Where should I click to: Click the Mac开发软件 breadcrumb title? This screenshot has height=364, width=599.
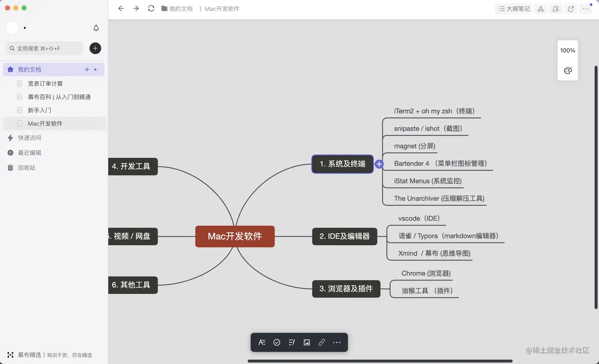[x=222, y=9]
